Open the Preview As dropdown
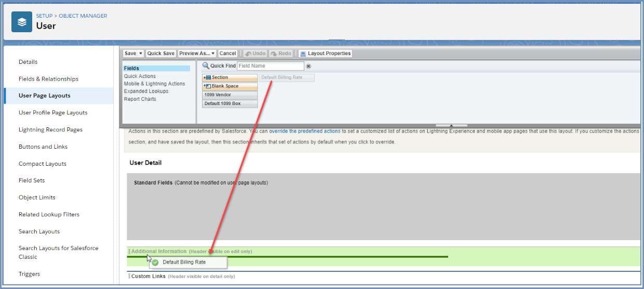This screenshot has width=644, height=289. click(197, 54)
